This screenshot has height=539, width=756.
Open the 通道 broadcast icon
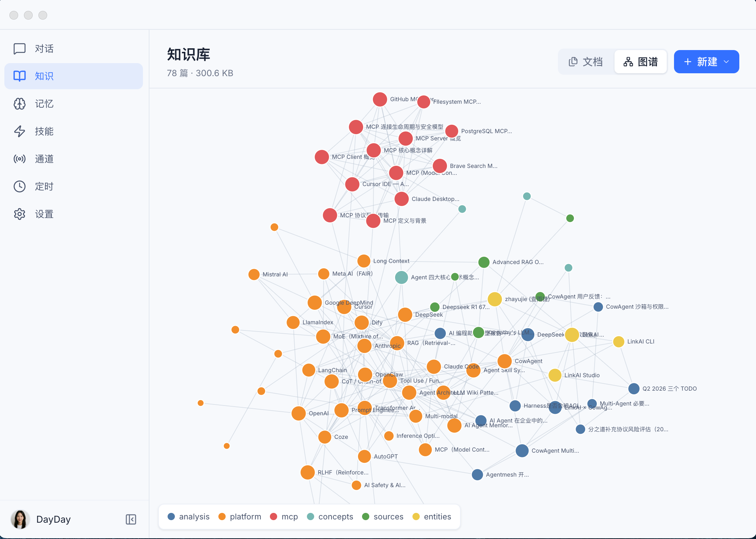pos(20,159)
